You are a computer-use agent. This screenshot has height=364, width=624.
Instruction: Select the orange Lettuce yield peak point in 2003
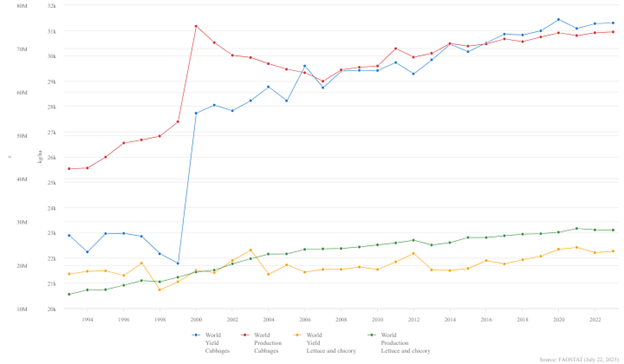[x=250, y=250]
